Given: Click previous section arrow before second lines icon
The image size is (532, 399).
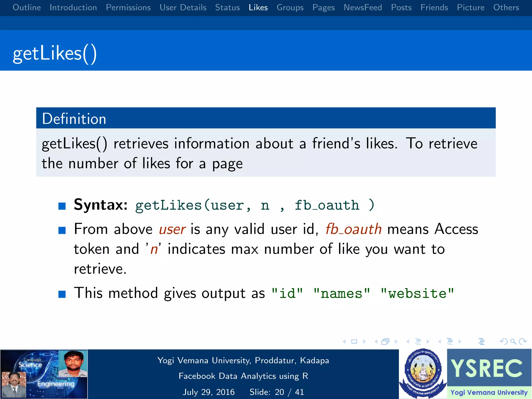Looking at the screenshot, I should pyautogui.click(x=440, y=342).
